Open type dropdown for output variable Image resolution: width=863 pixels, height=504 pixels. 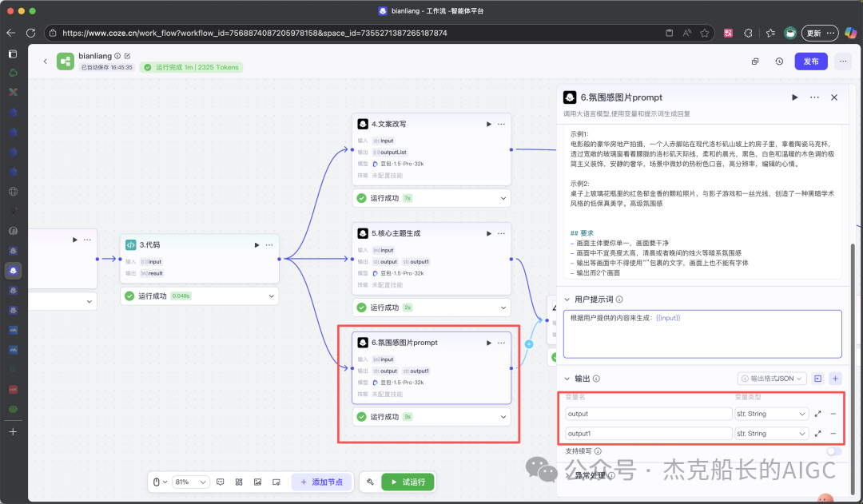point(771,414)
